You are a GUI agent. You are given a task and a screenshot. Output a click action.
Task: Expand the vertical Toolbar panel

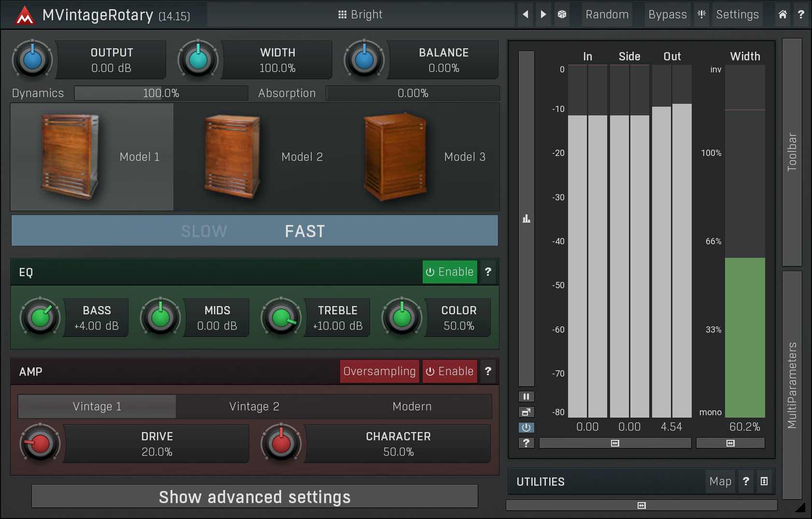tap(792, 152)
